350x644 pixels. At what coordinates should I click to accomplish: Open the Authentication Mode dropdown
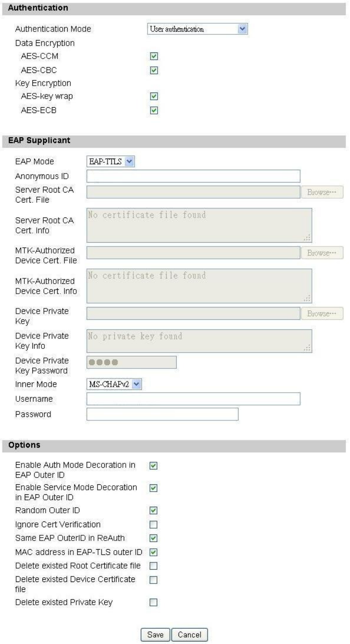(x=198, y=29)
